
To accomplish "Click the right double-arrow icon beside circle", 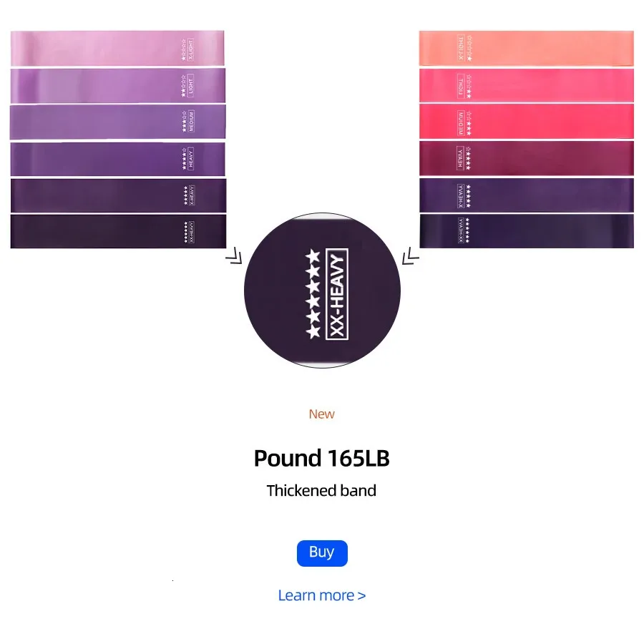I will click(x=410, y=255).
